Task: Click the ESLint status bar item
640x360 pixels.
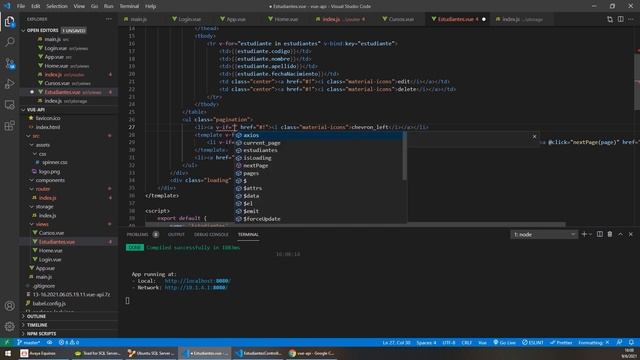Action: (x=533, y=342)
